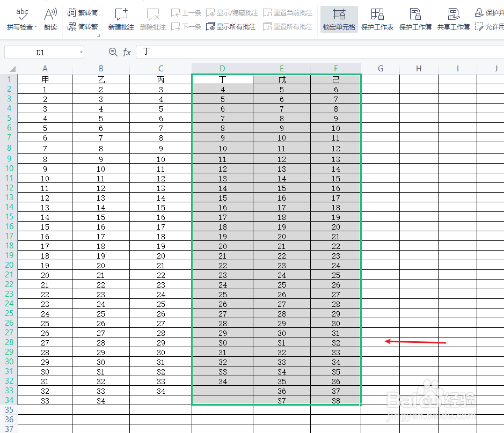Select column D header
The height and width of the screenshot is (433, 504).
[222, 69]
